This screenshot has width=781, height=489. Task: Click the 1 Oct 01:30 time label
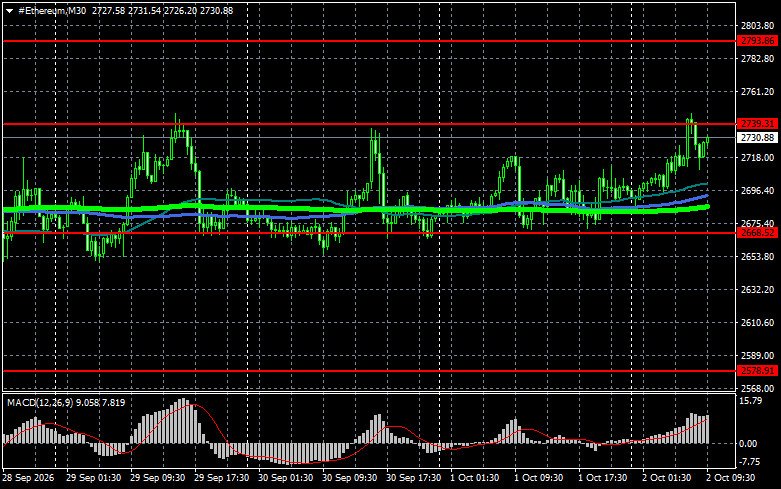coord(475,478)
